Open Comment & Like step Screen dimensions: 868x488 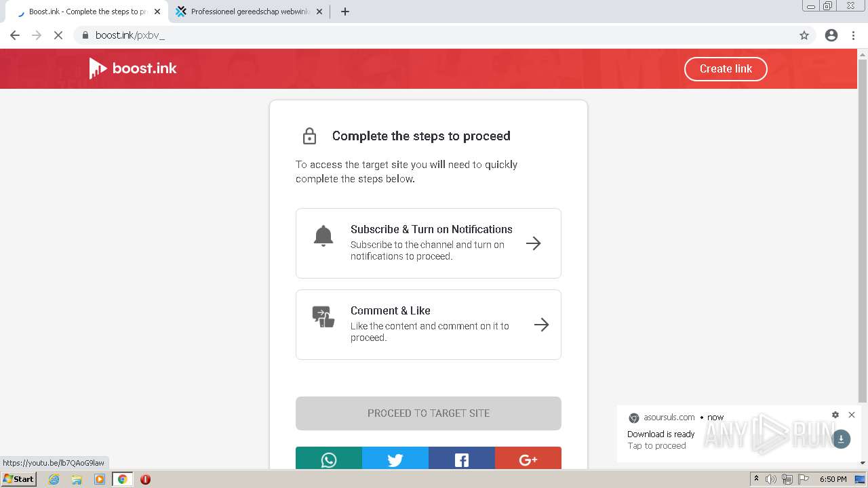pos(429,325)
